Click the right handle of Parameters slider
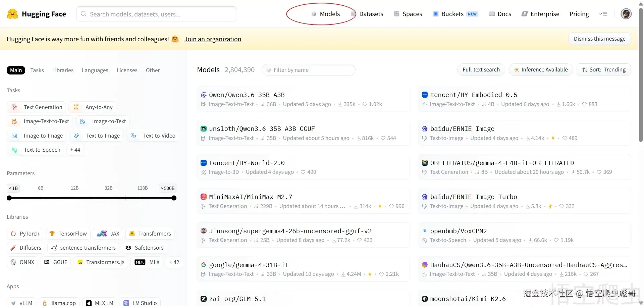Screen dimensions: 644x306 174,198
